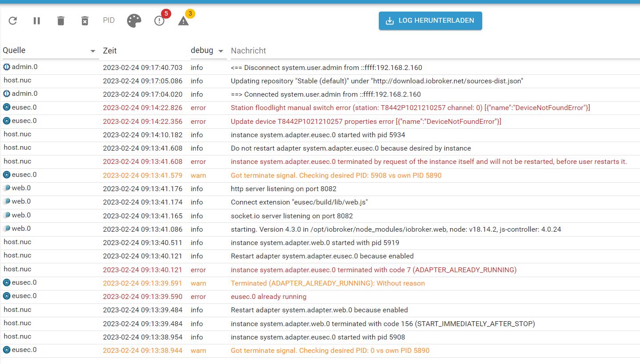Select 'terminated with code 7' error message

tap(373, 270)
